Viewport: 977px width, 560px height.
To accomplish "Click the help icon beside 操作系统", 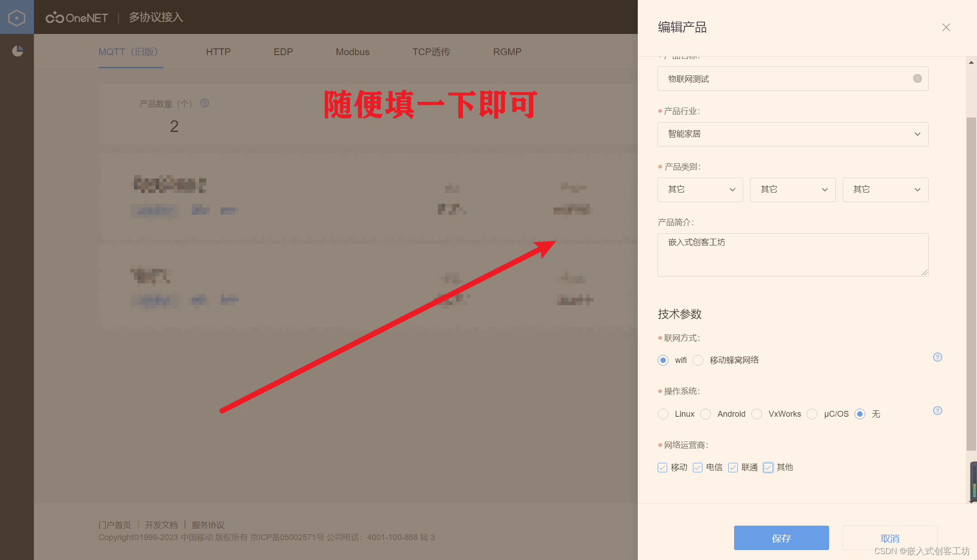I will pos(938,411).
